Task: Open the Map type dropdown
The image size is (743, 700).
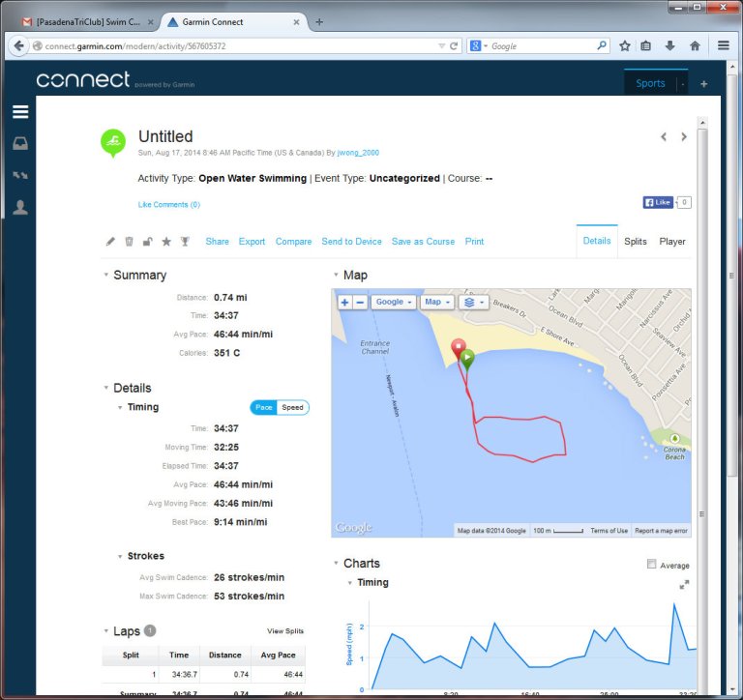Action: pos(437,303)
